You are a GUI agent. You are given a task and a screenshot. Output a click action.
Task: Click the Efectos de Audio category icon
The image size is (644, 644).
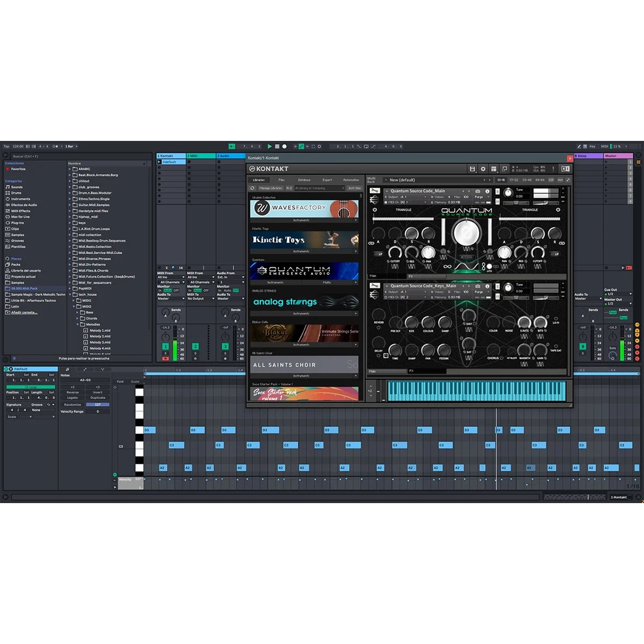coord(8,205)
